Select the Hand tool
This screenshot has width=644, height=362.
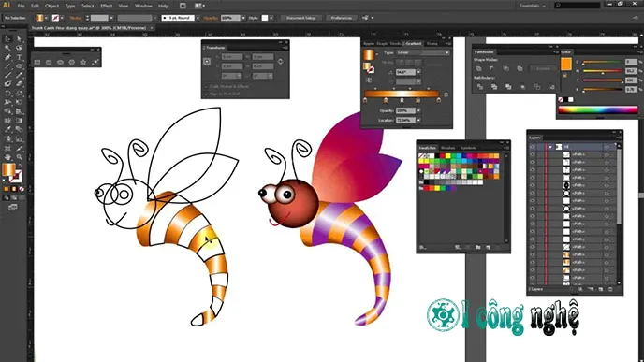point(7,157)
